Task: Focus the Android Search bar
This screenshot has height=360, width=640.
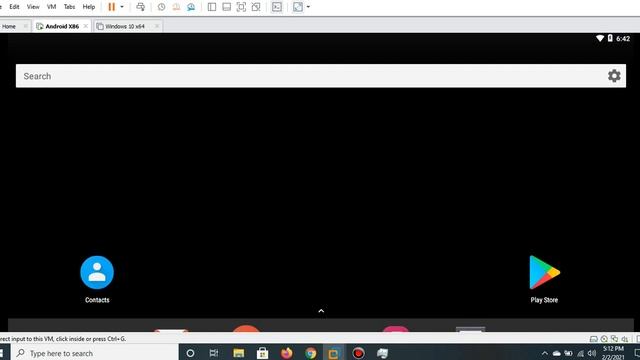Action: click(321, 76)
